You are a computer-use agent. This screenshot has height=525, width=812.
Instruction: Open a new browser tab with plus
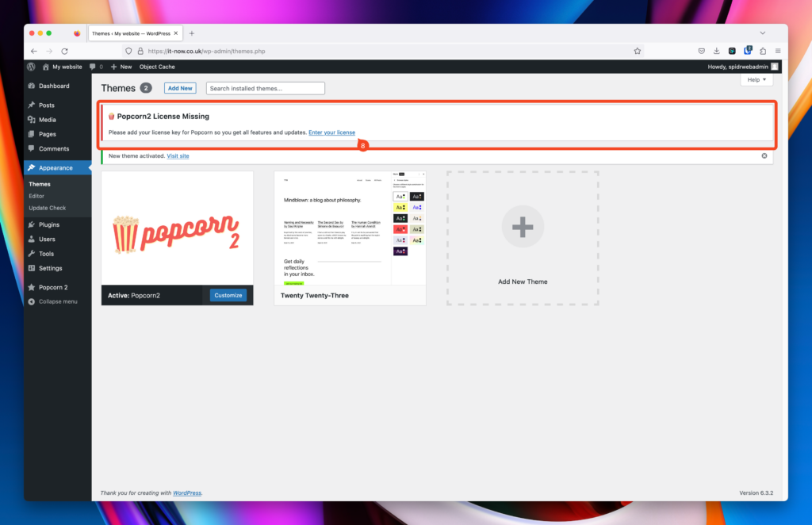[192, 33]
